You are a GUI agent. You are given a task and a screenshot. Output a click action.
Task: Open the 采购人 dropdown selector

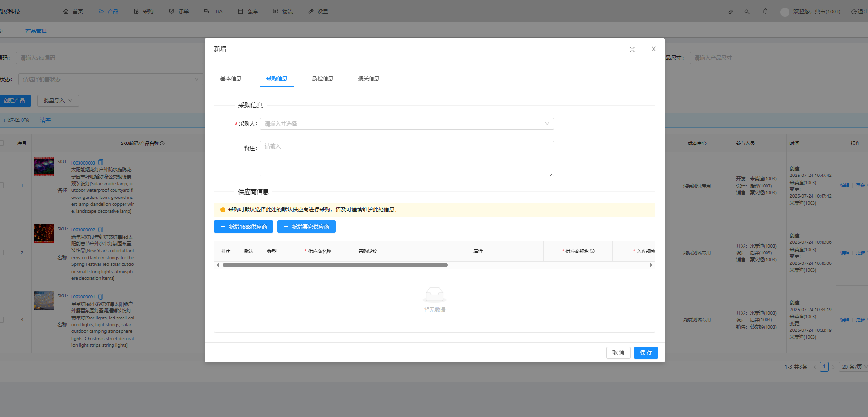coord(406,124)
